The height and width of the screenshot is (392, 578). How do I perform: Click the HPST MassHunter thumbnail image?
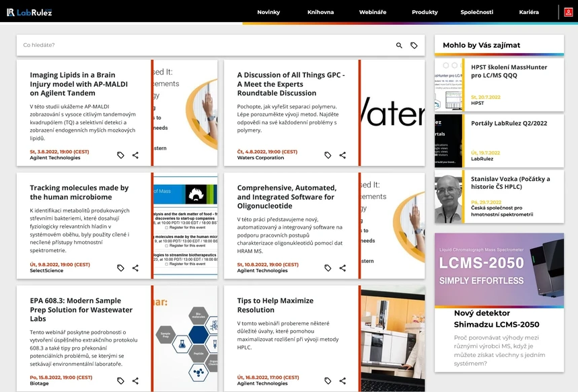pos(448,85)
